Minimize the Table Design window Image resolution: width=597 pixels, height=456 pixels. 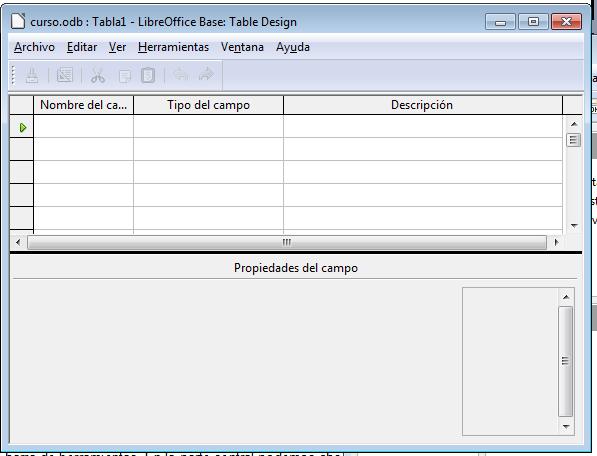(500, 22)
